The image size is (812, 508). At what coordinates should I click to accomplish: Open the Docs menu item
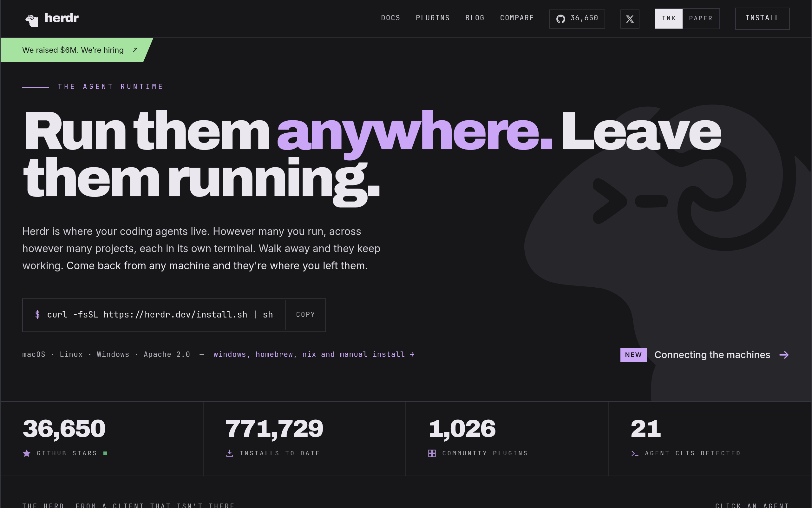pyautogui.click(x=390, y=18)
